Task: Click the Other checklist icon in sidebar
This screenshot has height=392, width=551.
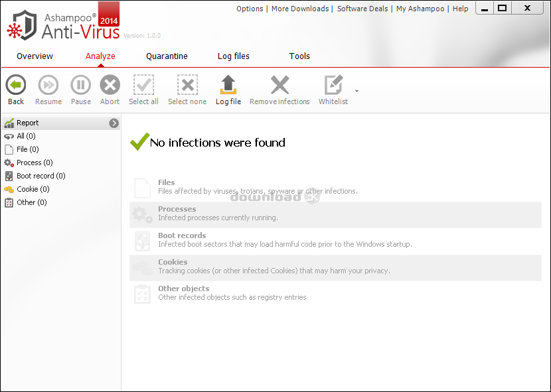Action: pos(9,203)
